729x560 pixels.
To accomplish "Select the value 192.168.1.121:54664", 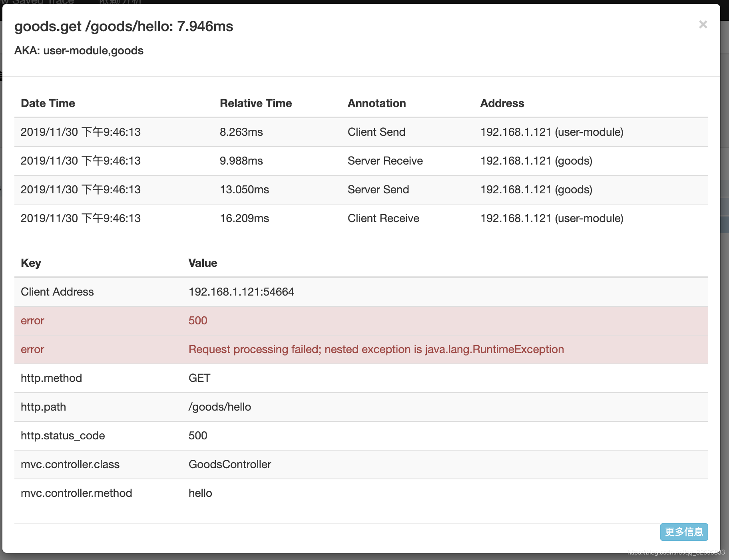I will click(241, 292).
